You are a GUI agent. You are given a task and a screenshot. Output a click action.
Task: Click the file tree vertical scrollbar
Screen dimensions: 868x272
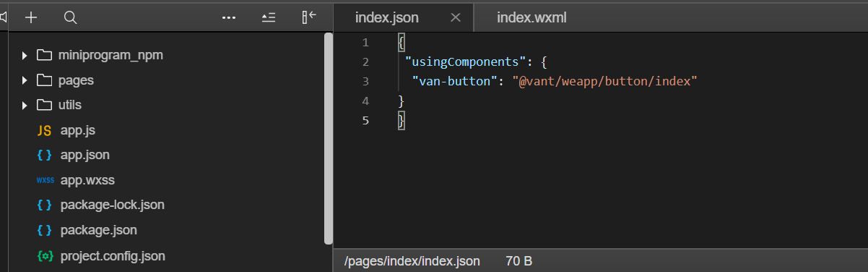[x=329, y=137]
